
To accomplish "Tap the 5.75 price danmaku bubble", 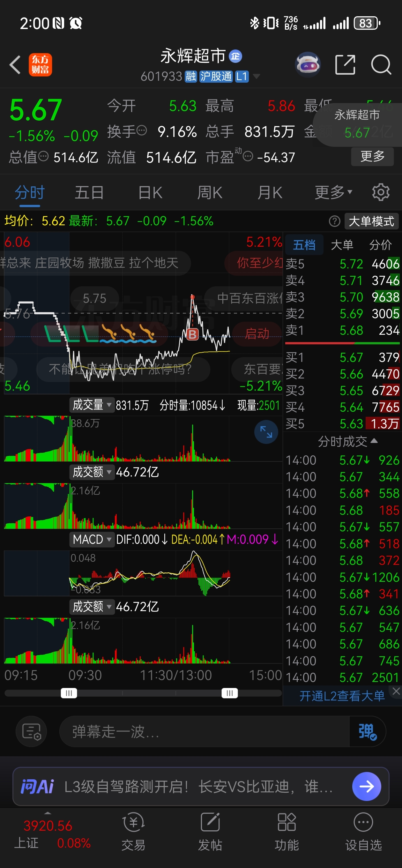I will point(95,299).
